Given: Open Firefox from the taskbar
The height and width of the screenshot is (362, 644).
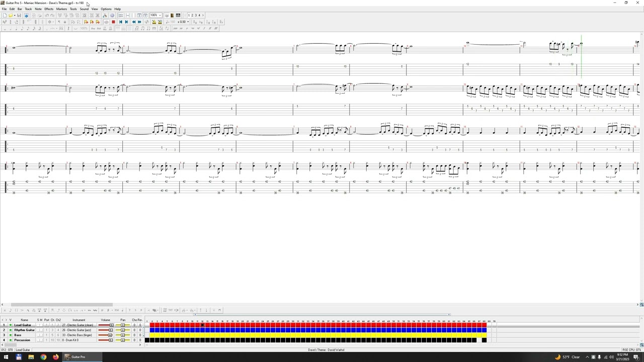Looking at the screenshot, I should pos(55,357).
